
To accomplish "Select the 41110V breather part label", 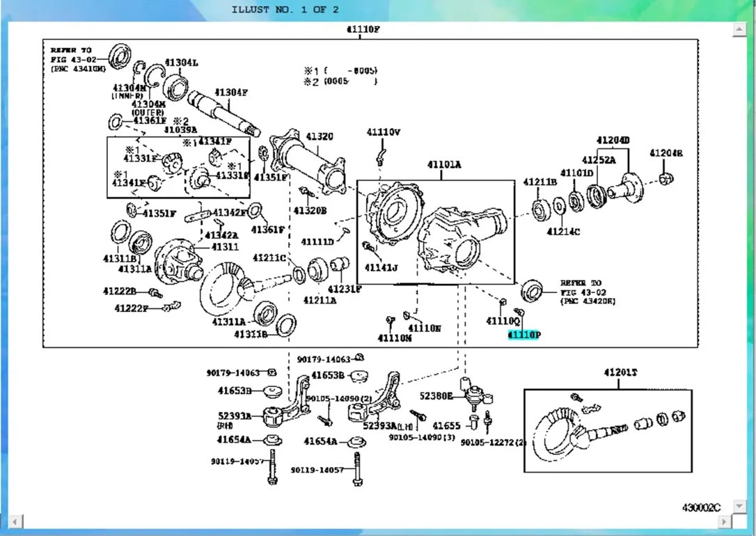I will coord(384,132).
